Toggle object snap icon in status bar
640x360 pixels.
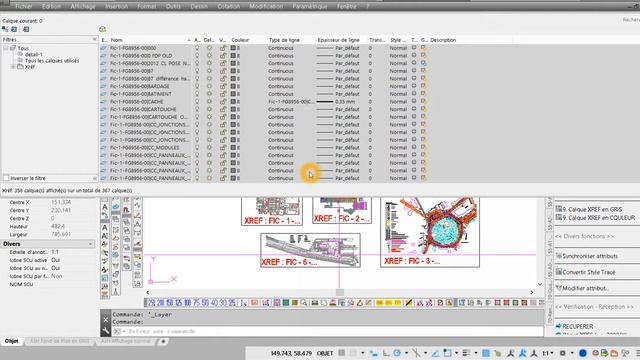(448, 353)
